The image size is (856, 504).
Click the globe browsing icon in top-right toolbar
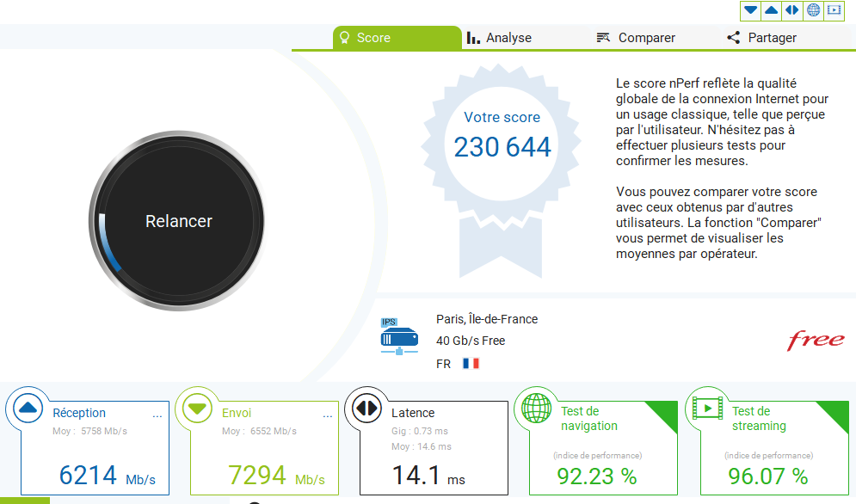[814, 9]
